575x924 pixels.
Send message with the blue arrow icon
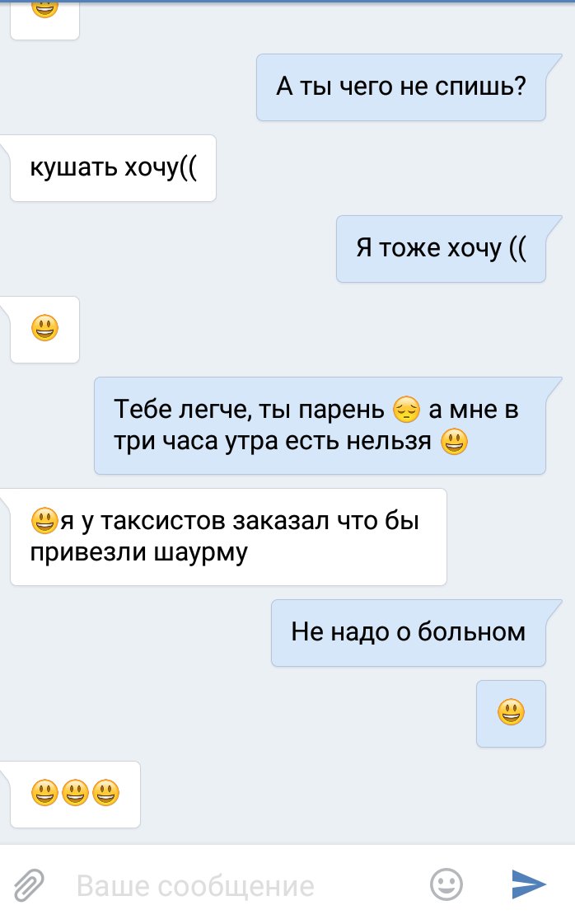tap(529, 884)
